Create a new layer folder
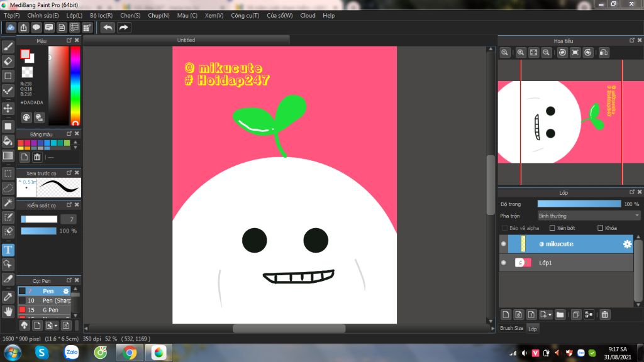The width and height of the screenshot is (644, 362). pyautogui.click(x=560, y=315)
